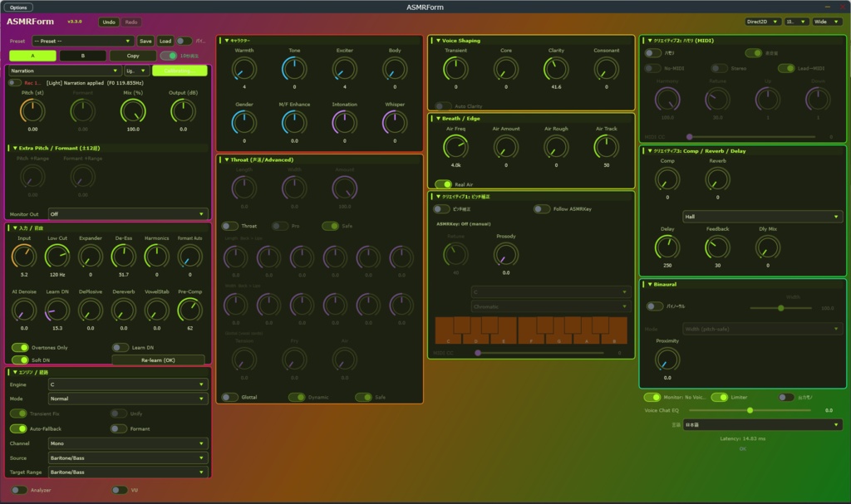Disable the Real Air toggle
Screen dimensions: 851x504
[444, 184]
